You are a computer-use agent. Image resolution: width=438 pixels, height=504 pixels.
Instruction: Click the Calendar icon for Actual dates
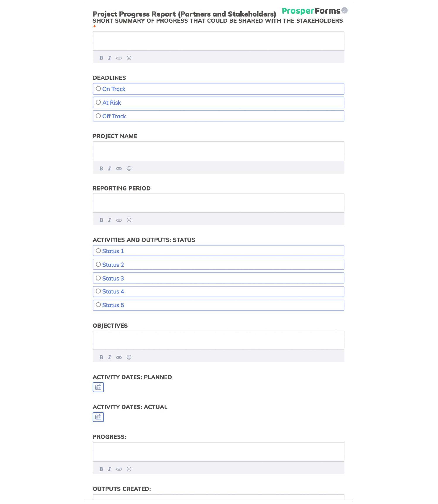click(x=98, y=417)
